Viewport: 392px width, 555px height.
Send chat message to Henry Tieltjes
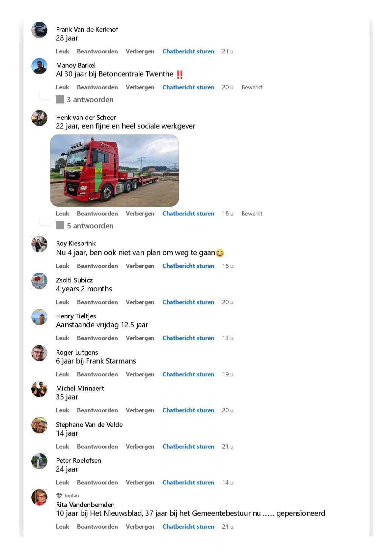188,338
